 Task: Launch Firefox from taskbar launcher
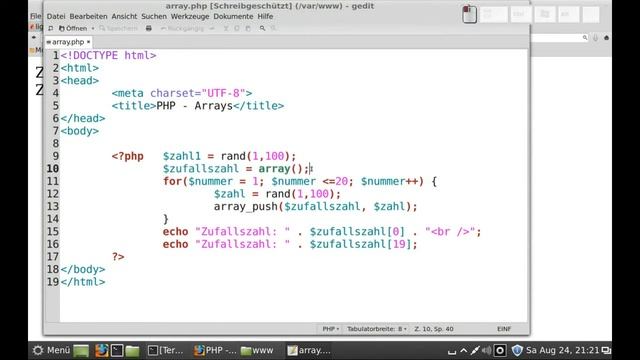coord(101,351)
